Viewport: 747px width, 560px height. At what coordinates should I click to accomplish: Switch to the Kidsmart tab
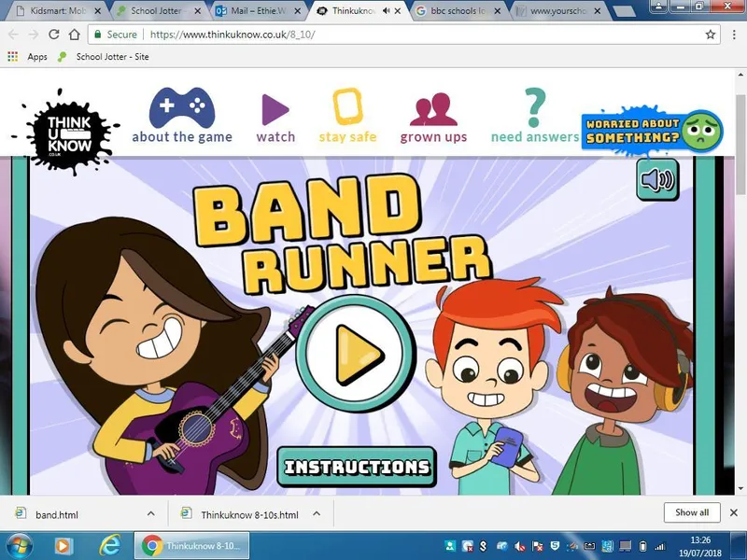coord(55,11)
